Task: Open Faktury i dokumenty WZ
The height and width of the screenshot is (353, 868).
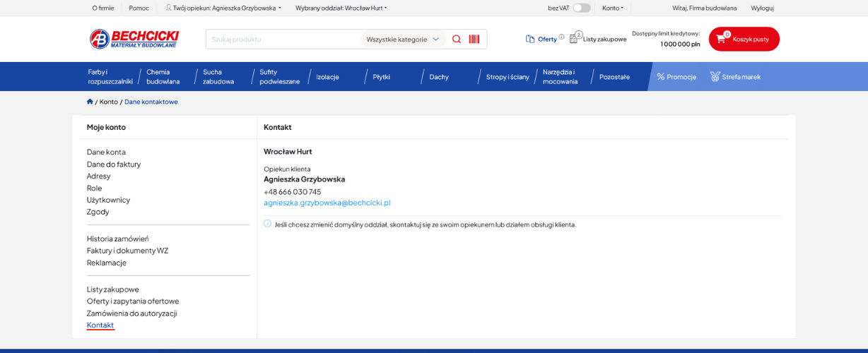Action: click(x=127, y=251)
